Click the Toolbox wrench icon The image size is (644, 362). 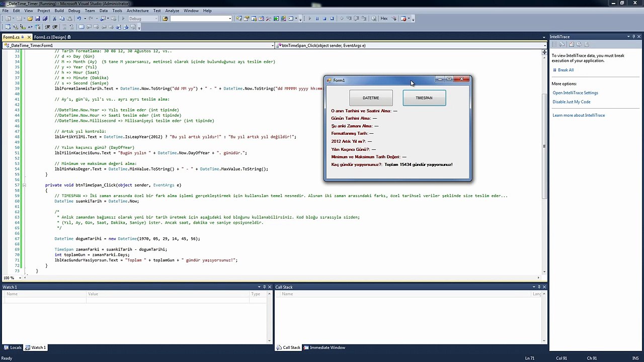268,19
